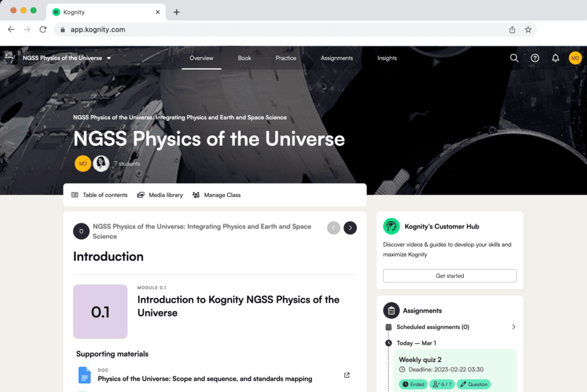Open the MD profile avatar

coord(576,58)
